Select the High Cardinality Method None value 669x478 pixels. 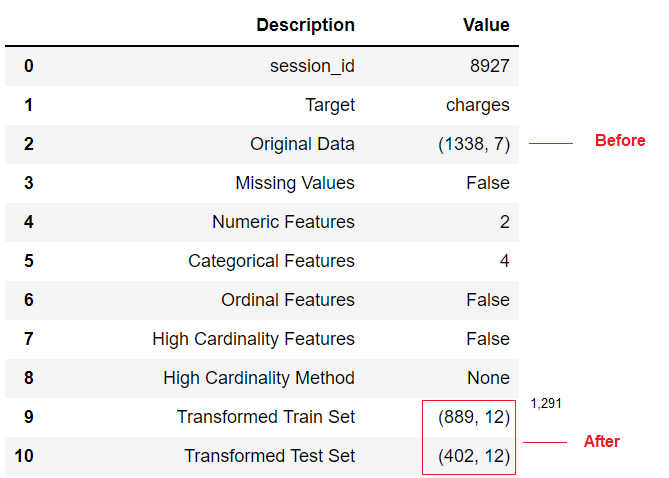(488, 378)
